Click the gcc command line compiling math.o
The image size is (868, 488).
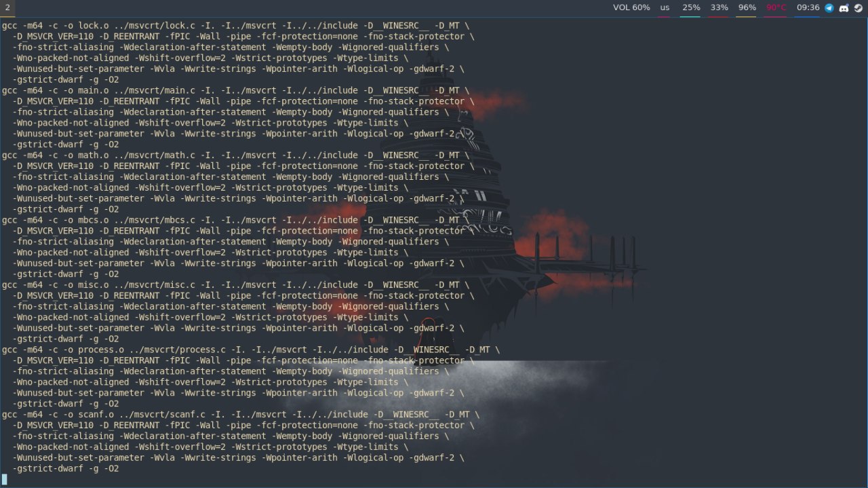pos(235,155)
